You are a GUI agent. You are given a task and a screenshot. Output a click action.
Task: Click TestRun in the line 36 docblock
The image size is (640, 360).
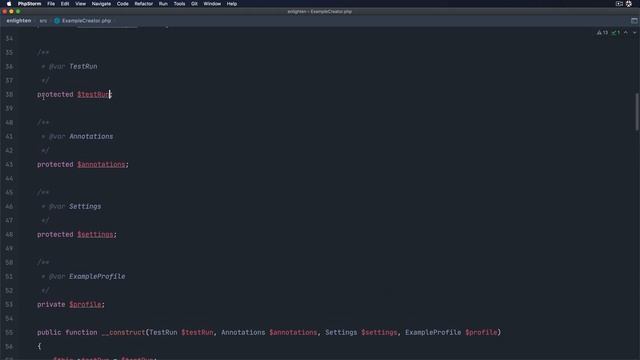coord(83,67)
